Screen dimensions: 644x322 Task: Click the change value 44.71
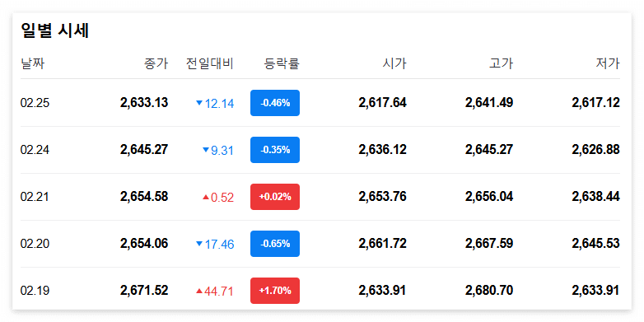(219, 292)
